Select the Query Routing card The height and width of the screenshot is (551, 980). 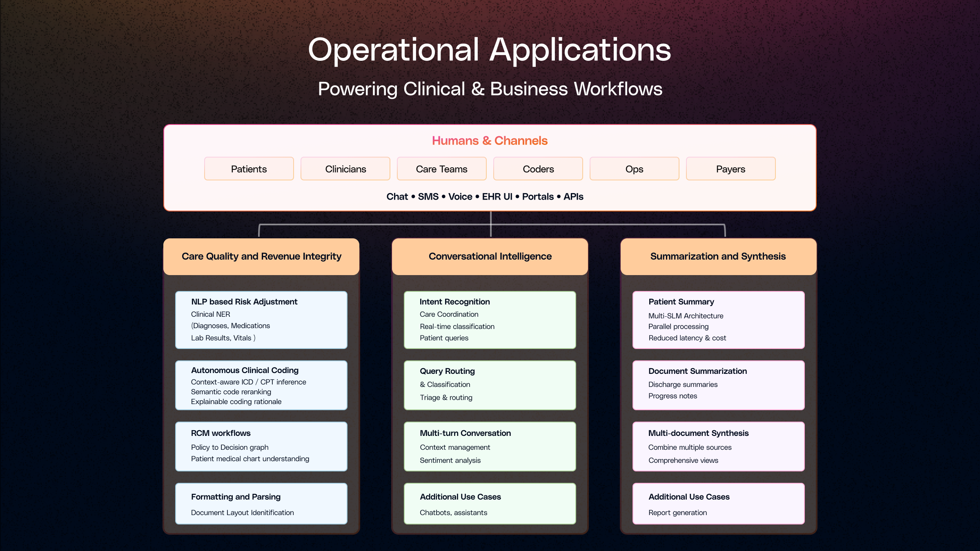pos(490,385)
